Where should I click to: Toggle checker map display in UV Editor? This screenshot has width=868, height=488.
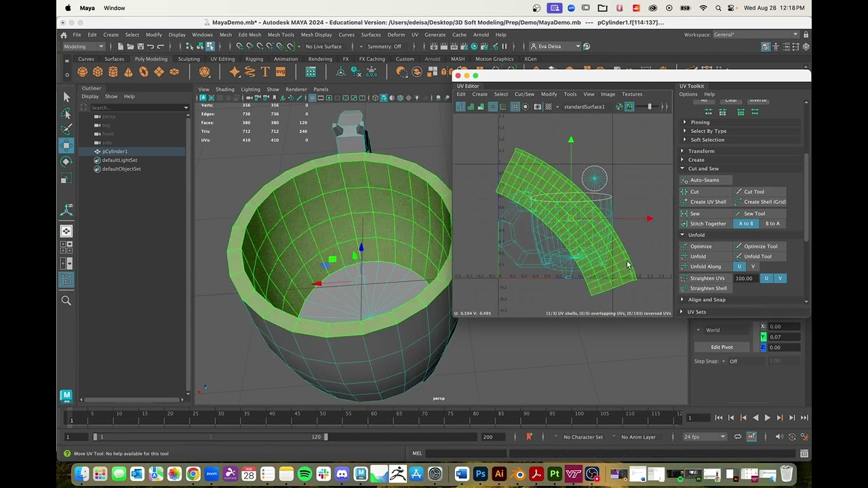(549, 106)
